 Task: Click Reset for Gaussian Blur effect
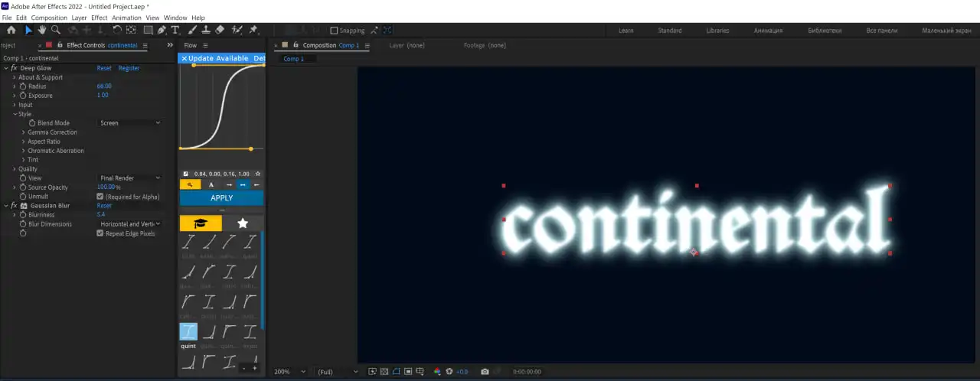pos(104,206)
